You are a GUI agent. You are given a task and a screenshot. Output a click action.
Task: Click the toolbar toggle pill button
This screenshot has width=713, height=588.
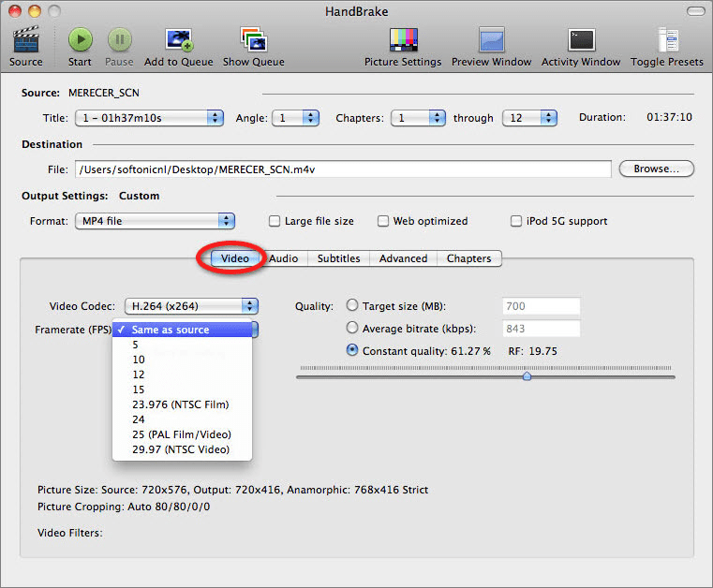click(x=695, y=11)
